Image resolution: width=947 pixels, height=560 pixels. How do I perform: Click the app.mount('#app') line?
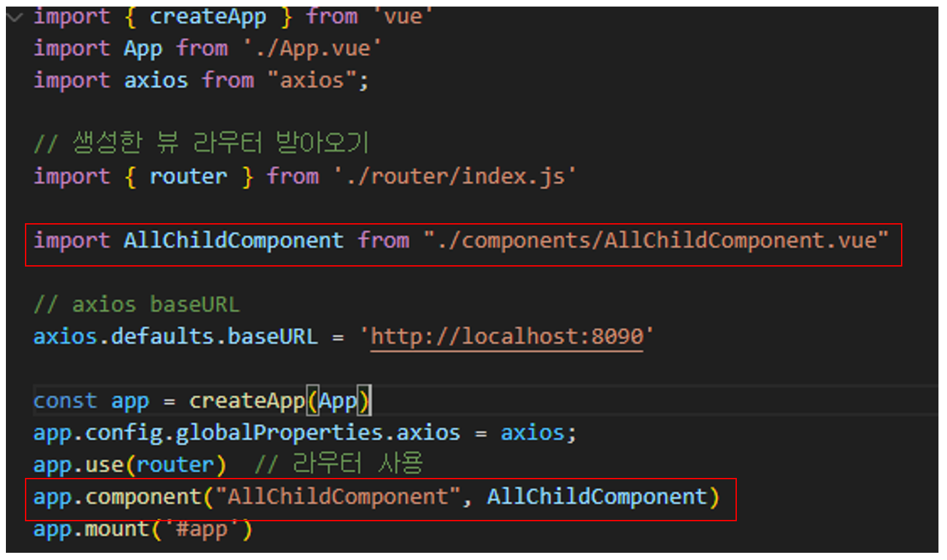pyautogui.click(x=143, y=529)
